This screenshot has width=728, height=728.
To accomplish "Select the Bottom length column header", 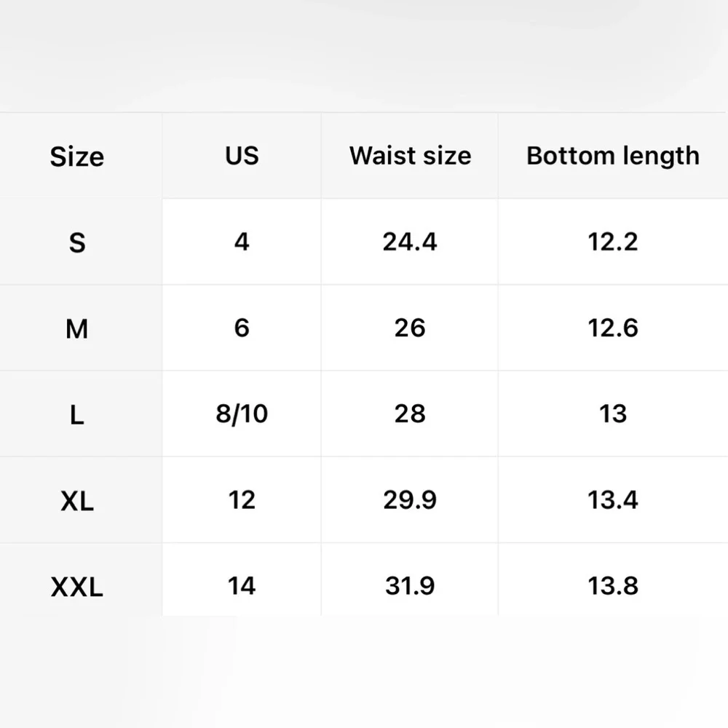I will coord(612,156).
